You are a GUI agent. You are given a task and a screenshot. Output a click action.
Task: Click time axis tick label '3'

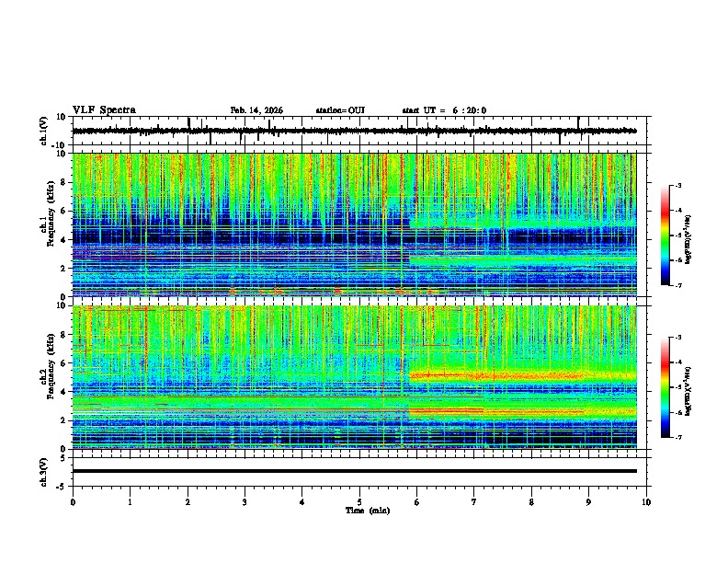tap(245, 501)
